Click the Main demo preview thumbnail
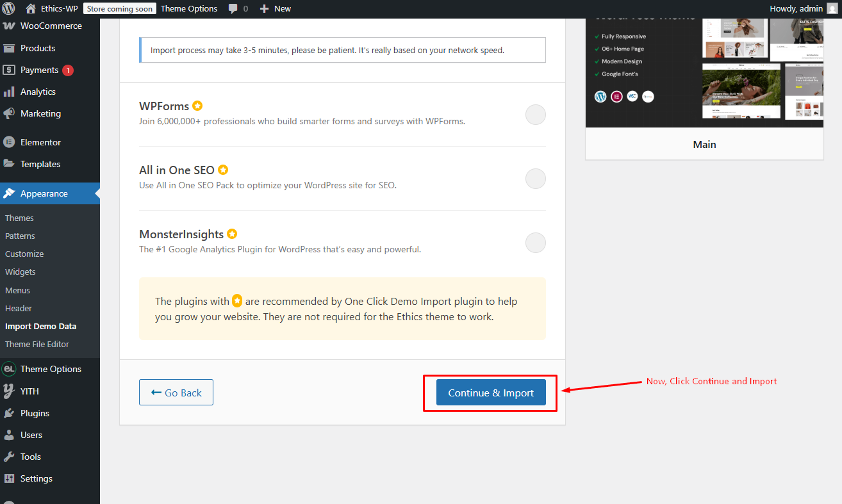 coord(704,72)
